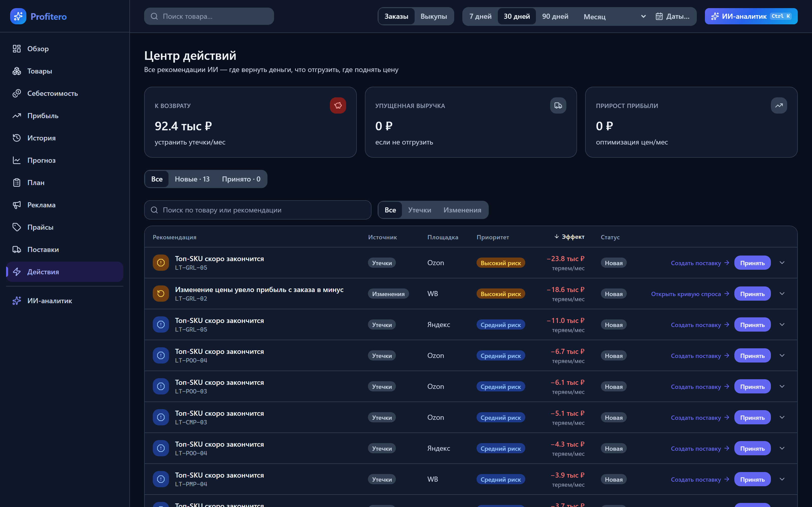
Task: Focus the Поиск по товару или рекомендации field
Action: pyautogui.click(x=258, y=210)
